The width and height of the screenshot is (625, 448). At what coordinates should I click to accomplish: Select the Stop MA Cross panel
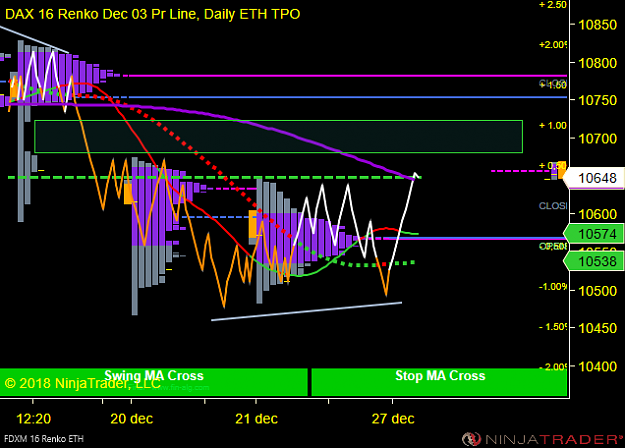tap(439, 382)
